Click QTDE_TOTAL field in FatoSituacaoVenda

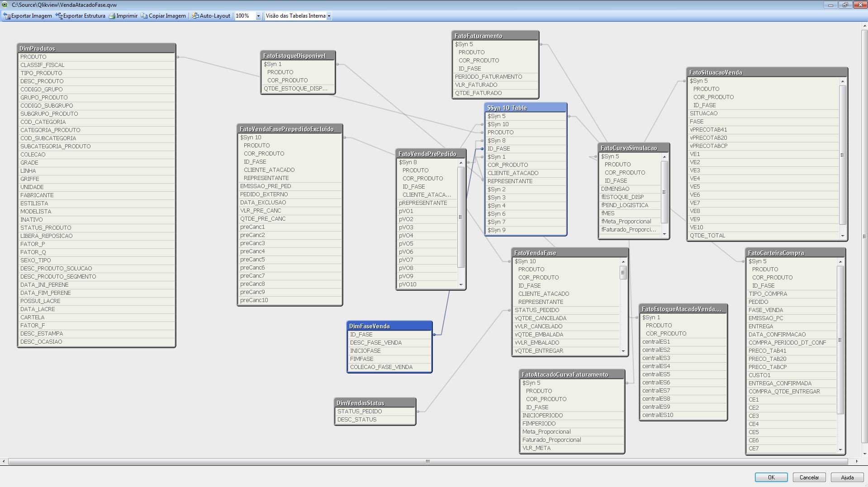tap(763, 236)
